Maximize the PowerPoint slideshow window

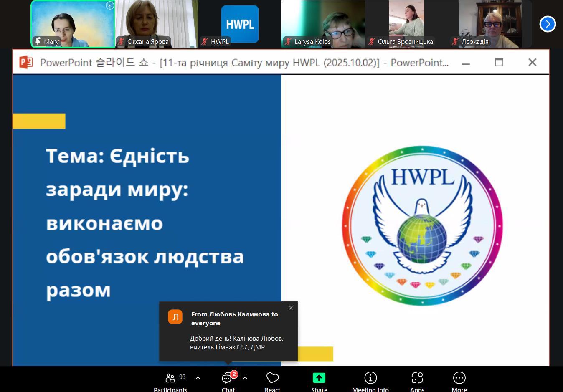[x=499, y=63]
